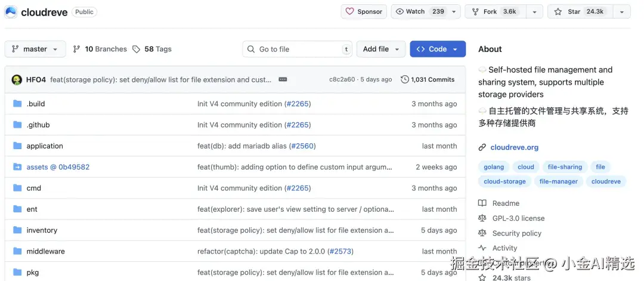Select the cloud-storage topic tag
Screen dimensions: 644x281
[505, 181]
